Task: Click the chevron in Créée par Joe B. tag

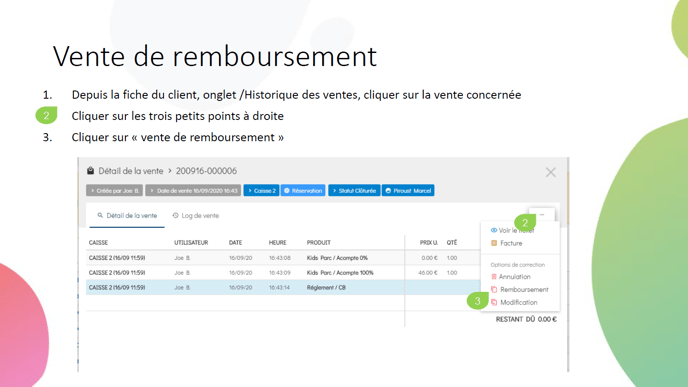Action: click(x=93, y=190)
